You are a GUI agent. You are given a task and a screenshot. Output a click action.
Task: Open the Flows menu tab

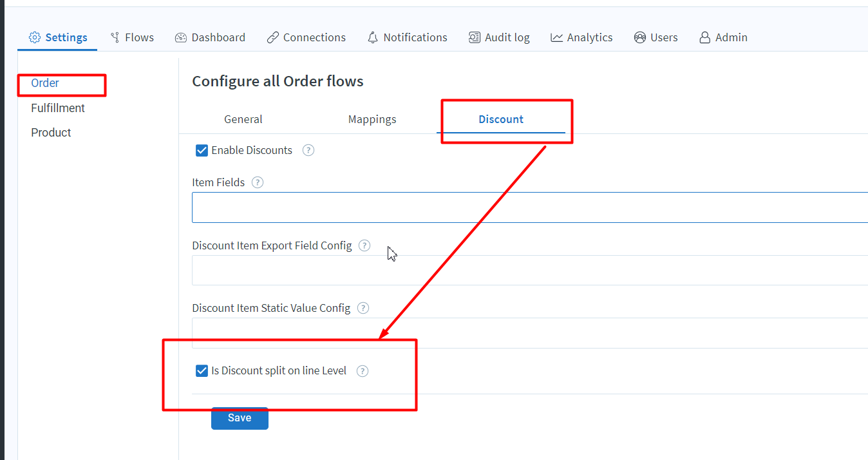[132, 37]
